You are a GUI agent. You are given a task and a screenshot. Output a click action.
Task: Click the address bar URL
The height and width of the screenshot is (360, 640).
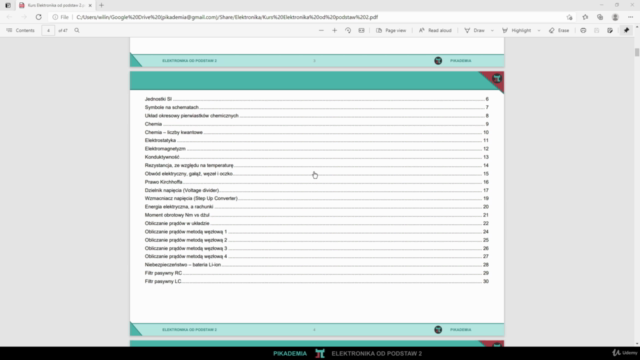pos(227,17)
